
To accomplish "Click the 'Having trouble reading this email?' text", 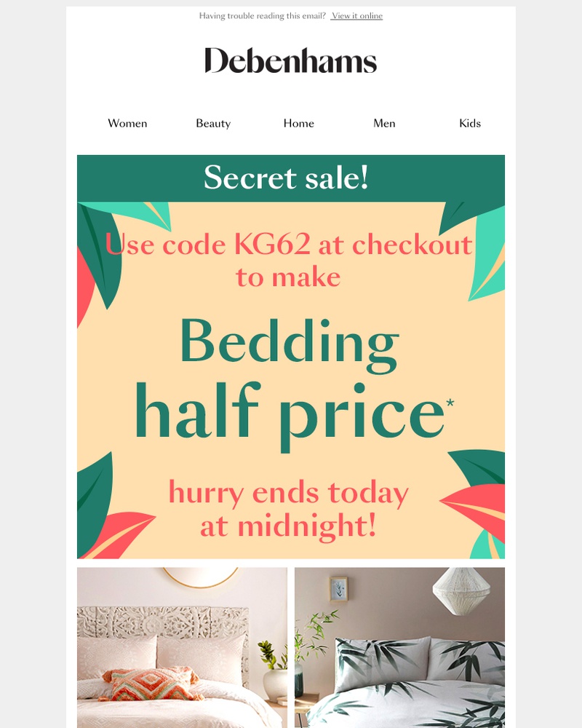I will pos(263,16).
